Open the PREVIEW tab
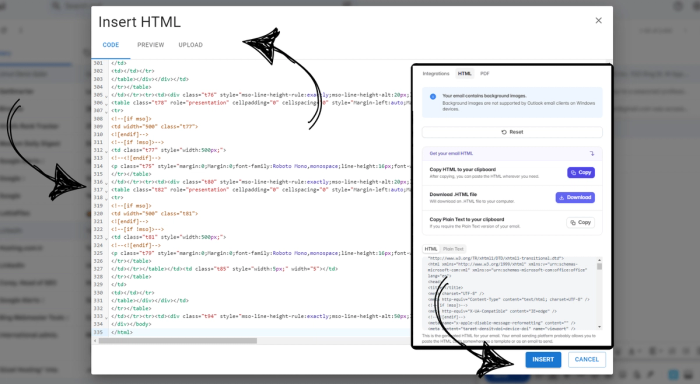This screenshot has width=700, height=384. 150,45
